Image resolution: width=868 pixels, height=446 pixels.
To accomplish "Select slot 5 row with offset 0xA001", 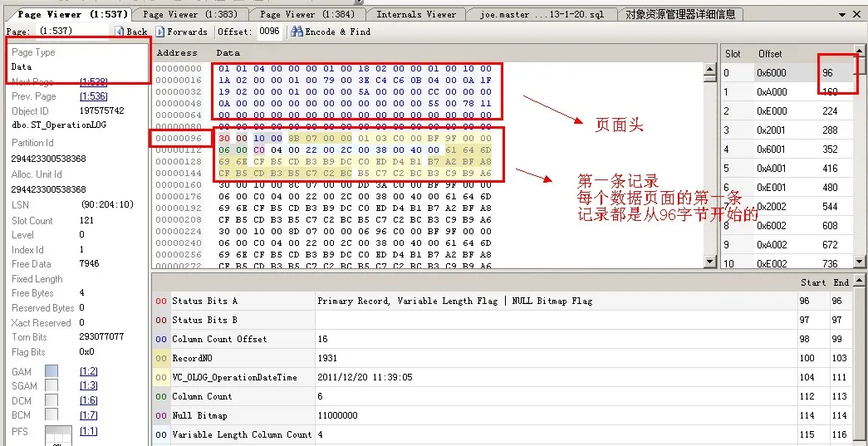I will point(787,169).
